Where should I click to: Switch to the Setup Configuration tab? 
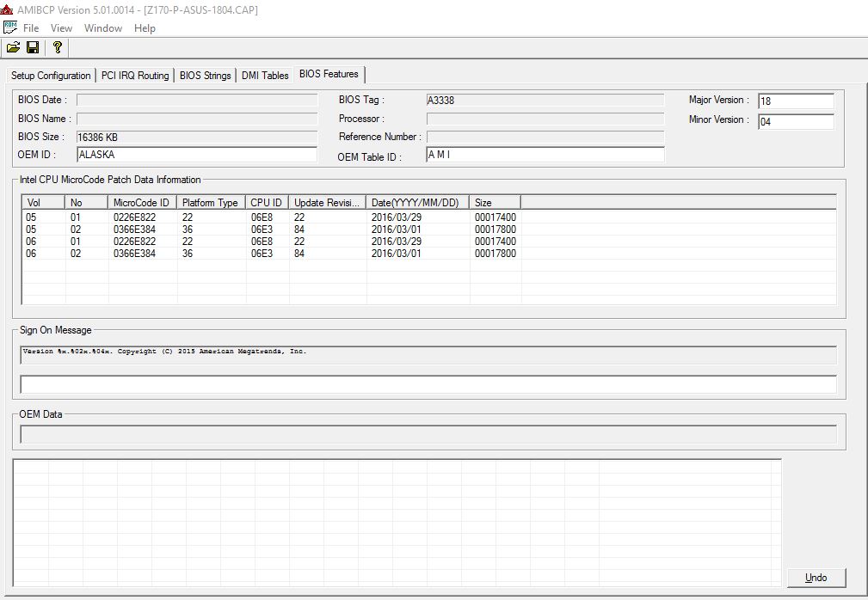pyautogui.click(x=51, y=76)
